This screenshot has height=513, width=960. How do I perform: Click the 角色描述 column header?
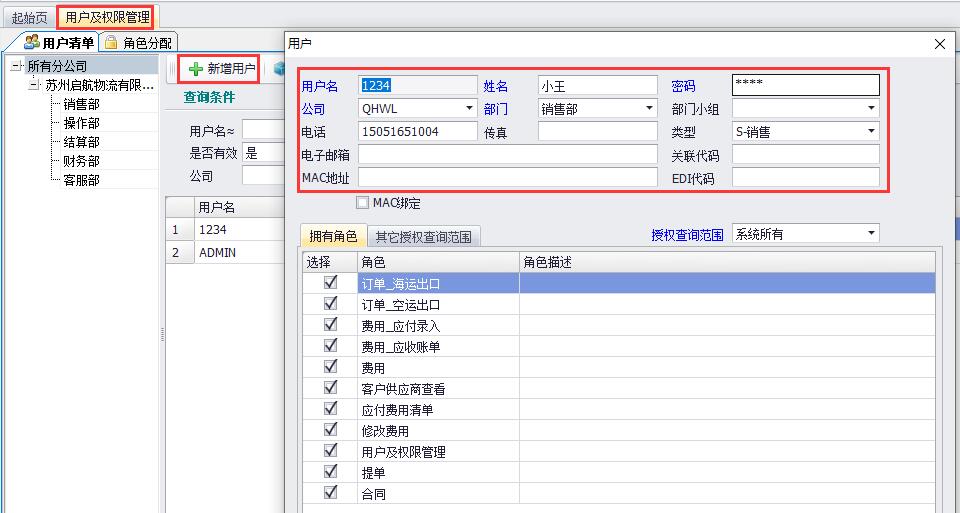(727, 262)
